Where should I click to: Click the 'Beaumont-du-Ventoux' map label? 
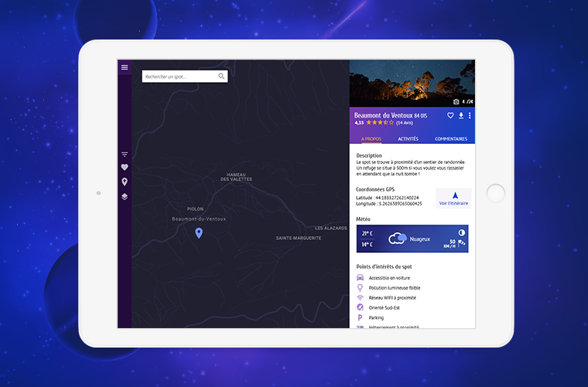(199, 219)
